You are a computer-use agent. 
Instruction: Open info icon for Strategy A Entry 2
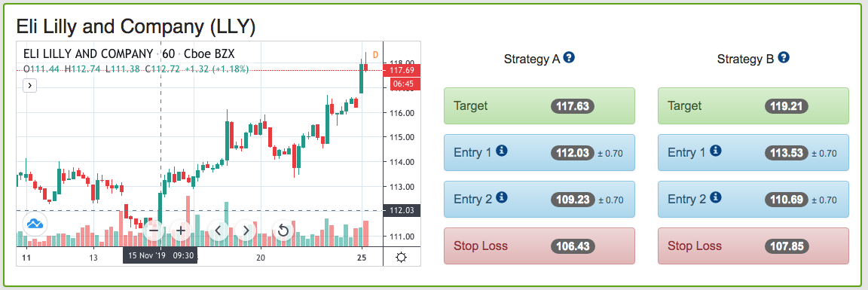pyautogui.click(x=502, y=197)
